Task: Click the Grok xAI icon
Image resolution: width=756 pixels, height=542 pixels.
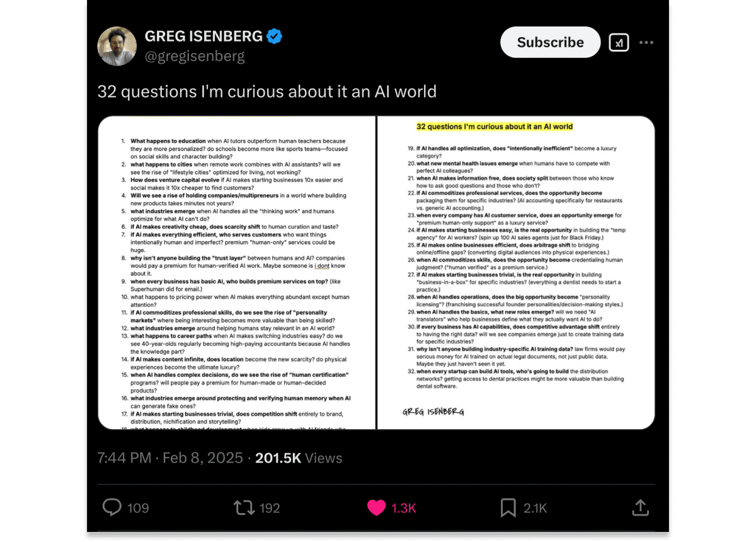Action: tap(619, 42)
